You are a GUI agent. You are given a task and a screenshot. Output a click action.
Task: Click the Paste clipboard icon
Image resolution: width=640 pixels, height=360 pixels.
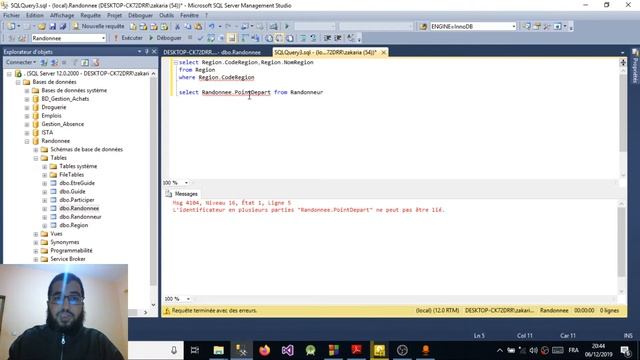pos(198,26)
